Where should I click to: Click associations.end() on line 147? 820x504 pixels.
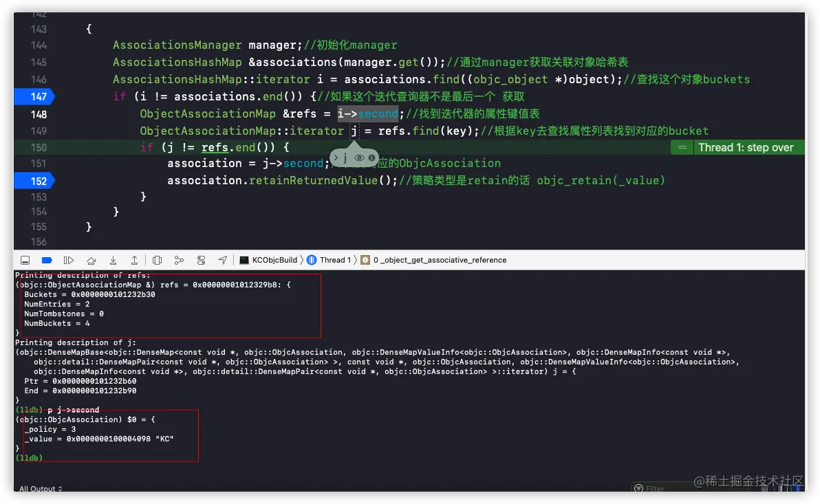(239, 97)
